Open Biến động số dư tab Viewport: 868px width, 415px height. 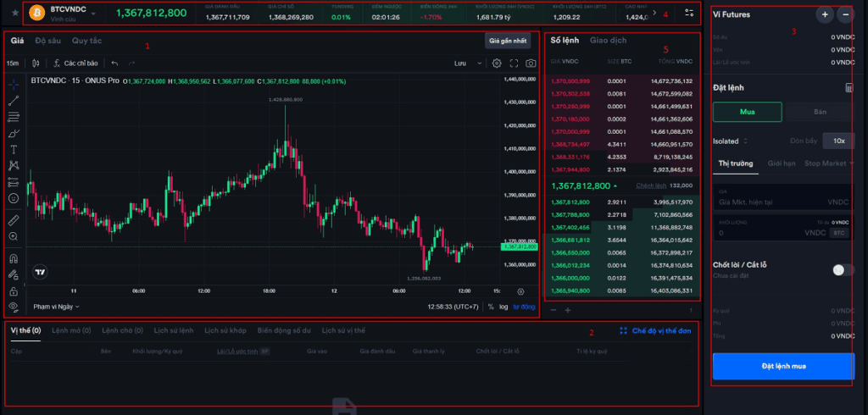[x=284, y=330]
